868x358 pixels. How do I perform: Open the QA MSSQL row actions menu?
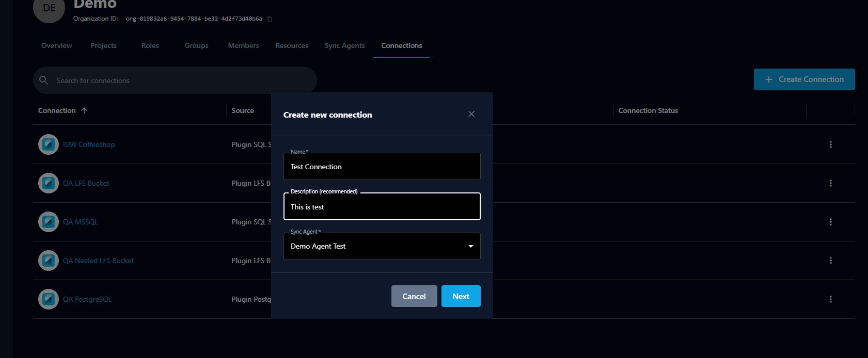(831, 222)
